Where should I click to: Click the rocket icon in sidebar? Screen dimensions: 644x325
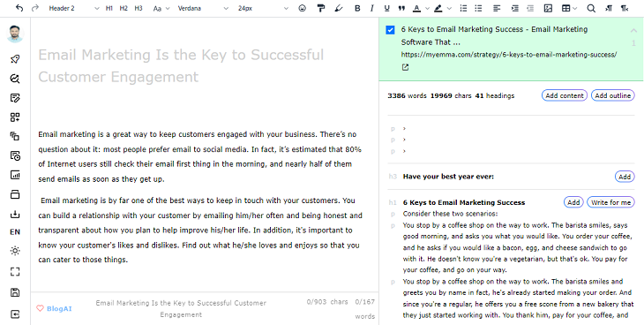pos(15,59)
